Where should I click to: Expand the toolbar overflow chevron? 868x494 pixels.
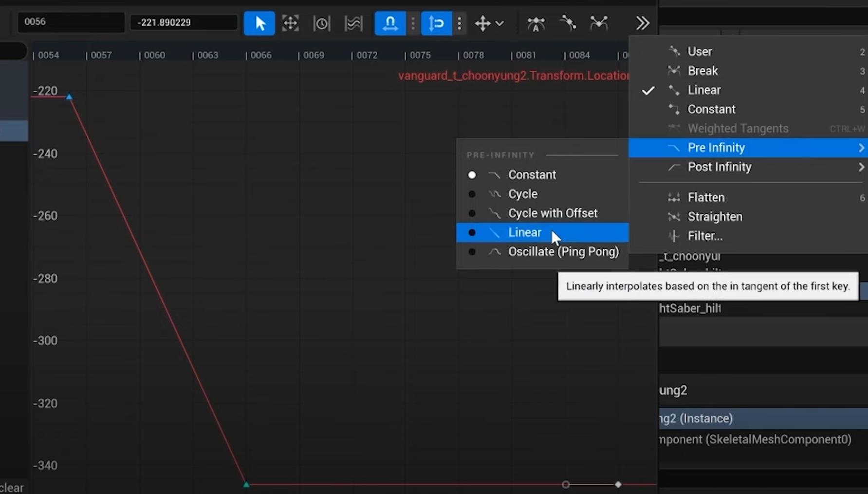pyautogui.click(x=643, y=23)
